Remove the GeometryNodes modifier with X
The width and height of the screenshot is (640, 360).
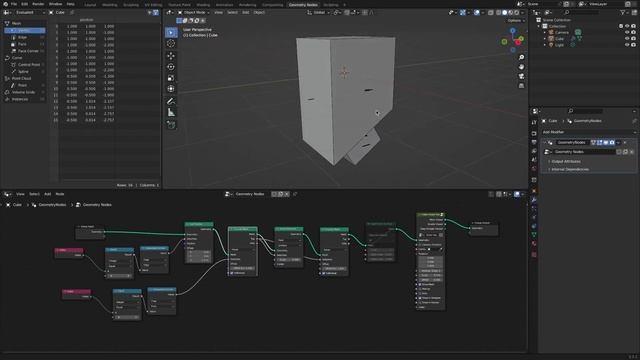point(625,142)
